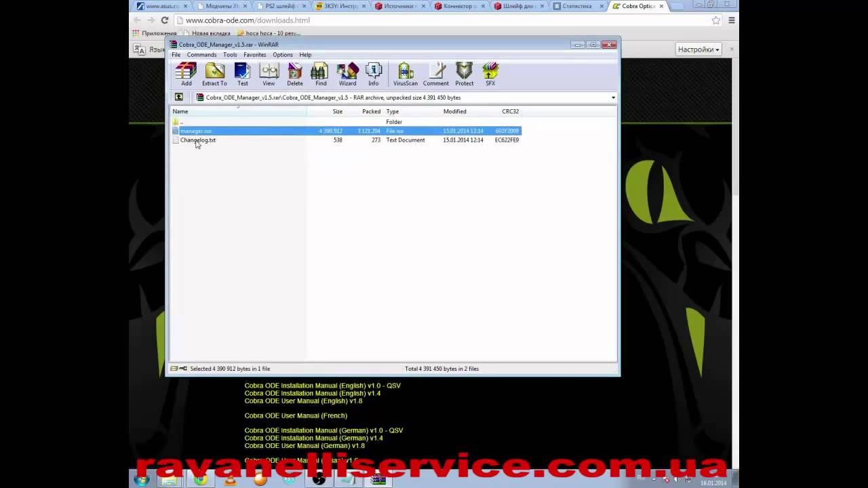Click the Extract To toolbar icon
This screenshot has width=868, height=488.
coord(214,75)
